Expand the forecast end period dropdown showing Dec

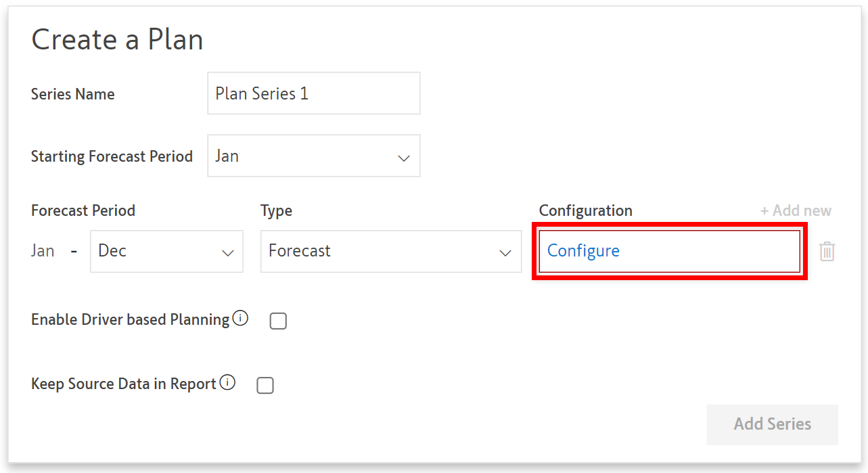pos(166,251)
